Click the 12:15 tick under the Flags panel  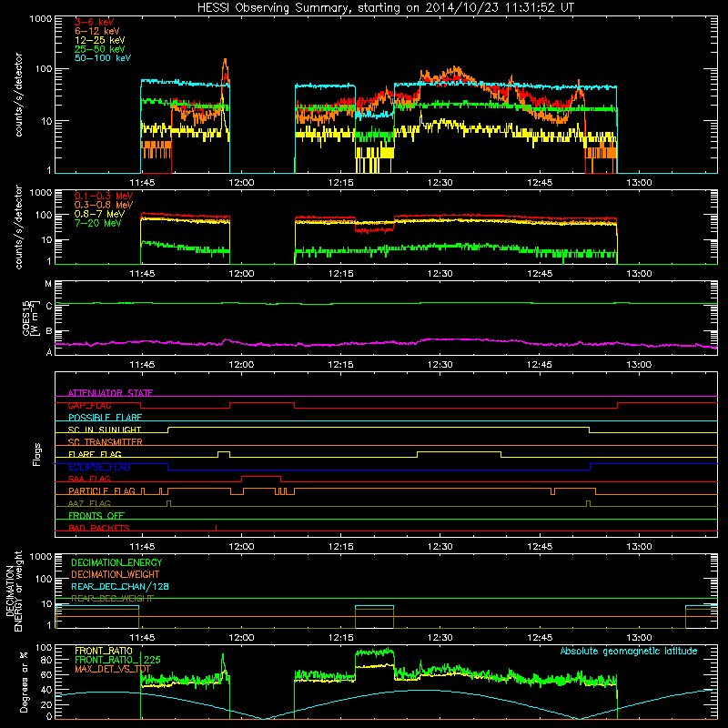coord(340,547)
